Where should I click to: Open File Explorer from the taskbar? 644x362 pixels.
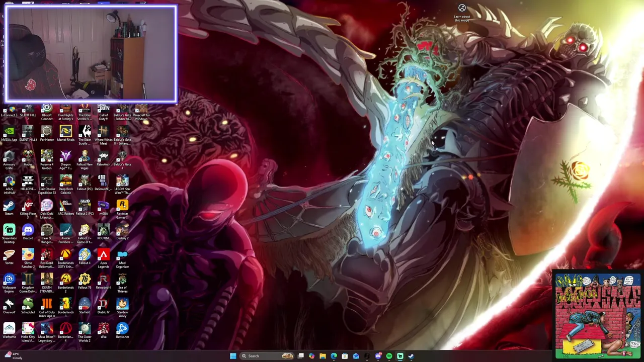(x=323, y=356)
